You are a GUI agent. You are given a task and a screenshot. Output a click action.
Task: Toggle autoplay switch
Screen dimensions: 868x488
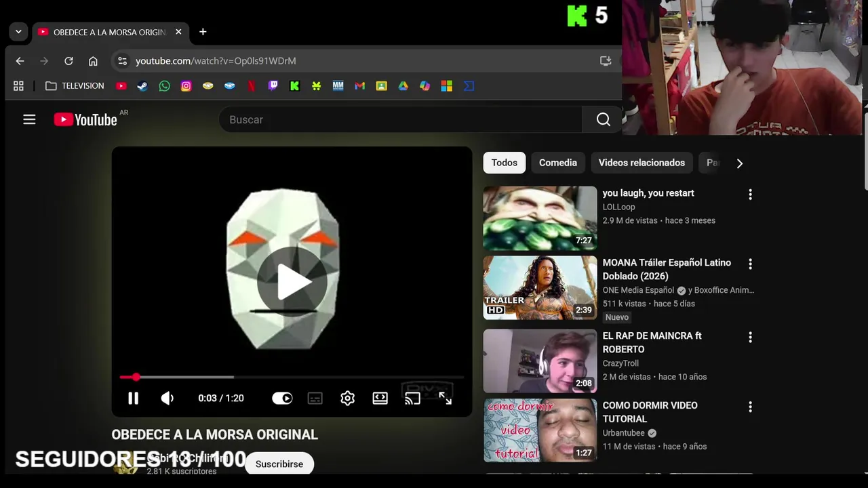point(282,399)
